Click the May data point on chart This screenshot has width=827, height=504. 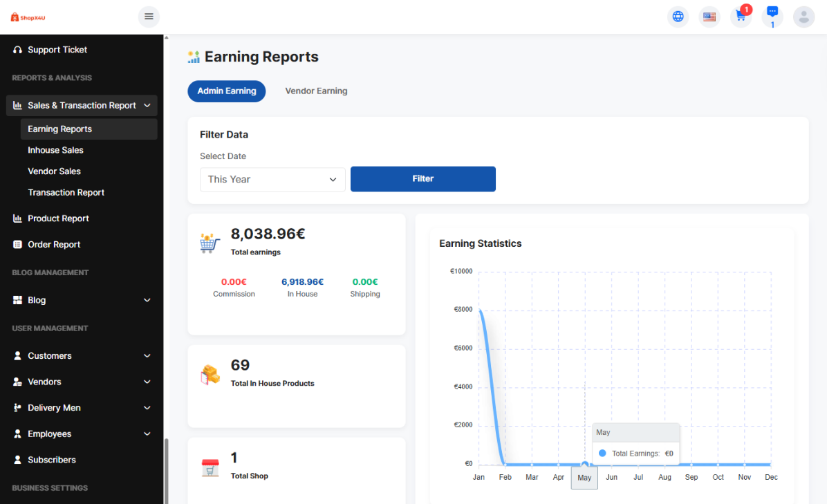[585, 464]
